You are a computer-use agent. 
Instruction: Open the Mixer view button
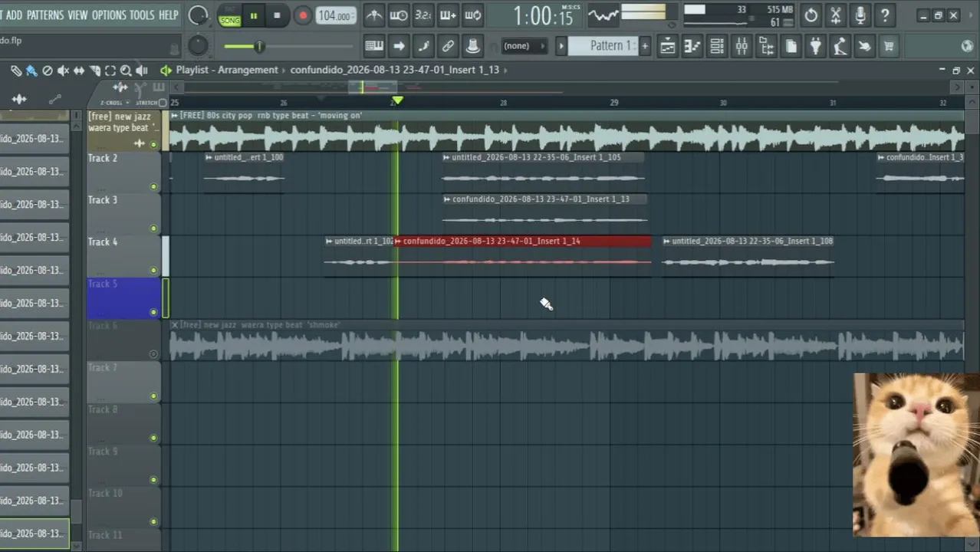coord(742,46)
